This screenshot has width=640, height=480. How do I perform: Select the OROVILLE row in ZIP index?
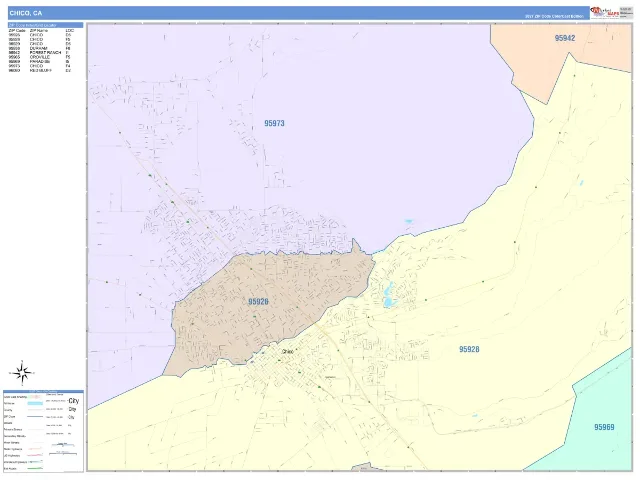click(x=39, y=57)
